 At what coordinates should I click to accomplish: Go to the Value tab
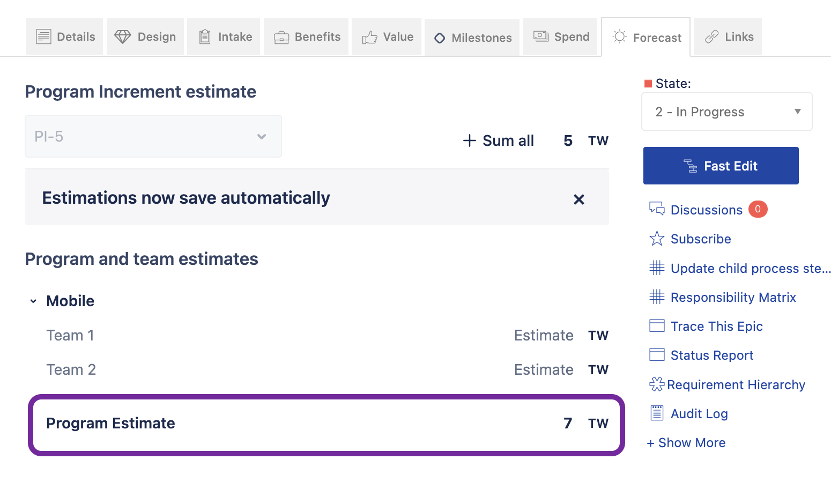[387, 36]
